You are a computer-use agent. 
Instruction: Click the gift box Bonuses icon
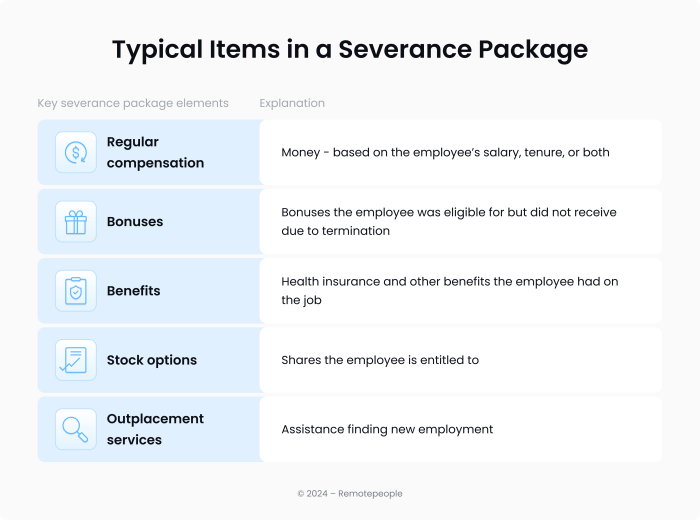point(76,222)
